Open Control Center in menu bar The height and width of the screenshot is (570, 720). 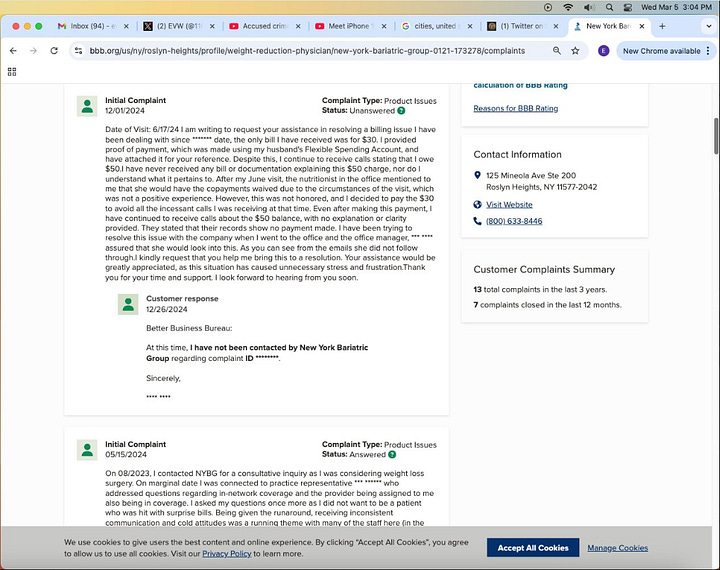click(x=628, y=7)
